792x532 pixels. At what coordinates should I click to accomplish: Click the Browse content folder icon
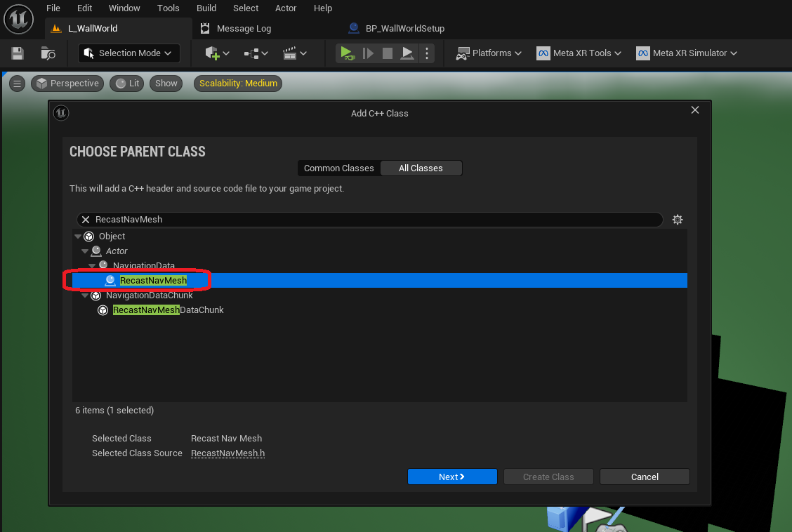coord(48,53)
